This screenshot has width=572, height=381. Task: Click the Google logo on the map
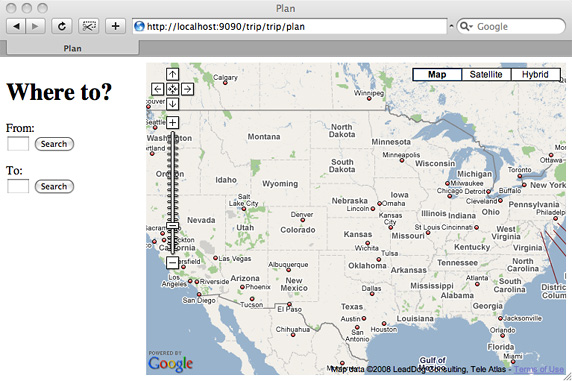pos(170,364)
